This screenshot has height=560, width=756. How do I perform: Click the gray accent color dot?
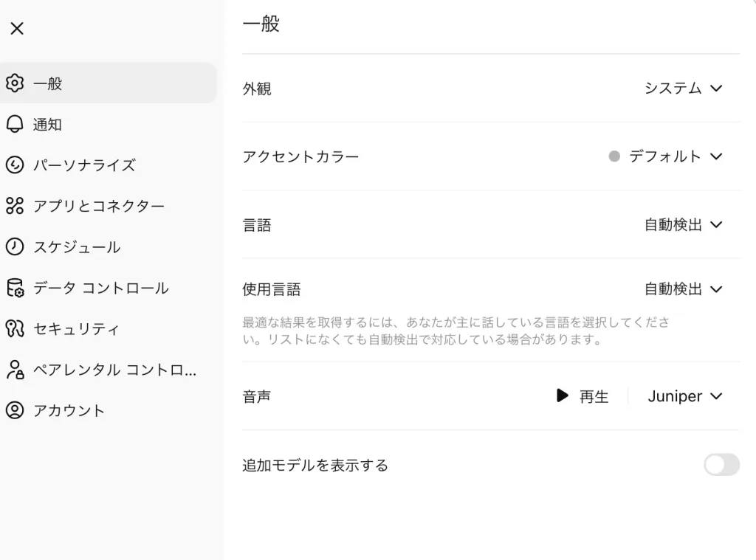(614, 156)
